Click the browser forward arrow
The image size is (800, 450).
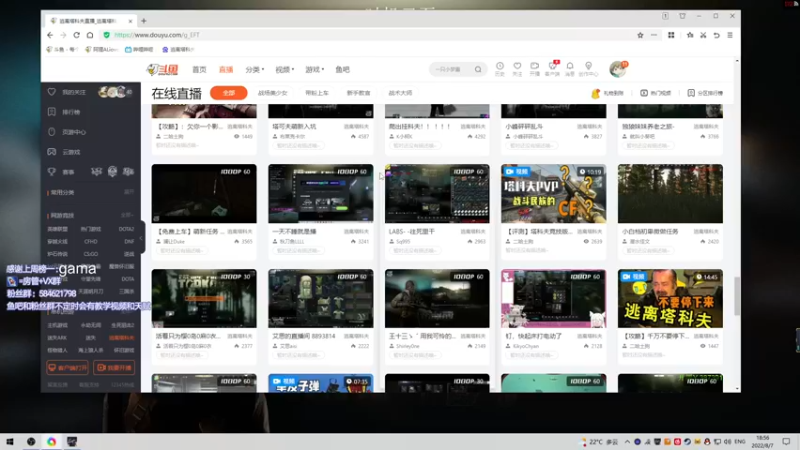(x=63, y=35)
